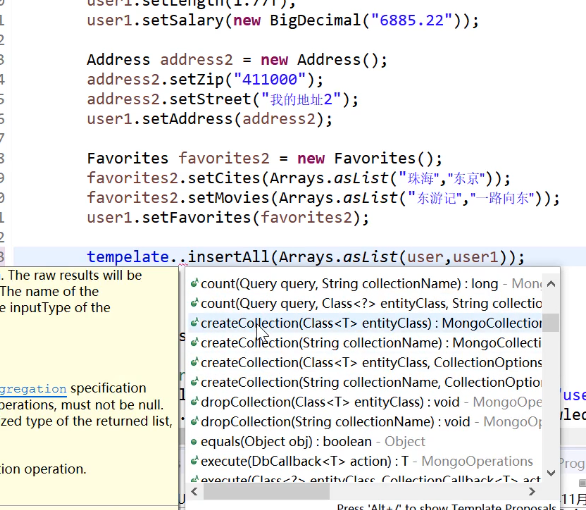Screen dimensions: 586x510
Task: Open the 'gregation' link in Javadoc tooltip
Action: point(33,389)
